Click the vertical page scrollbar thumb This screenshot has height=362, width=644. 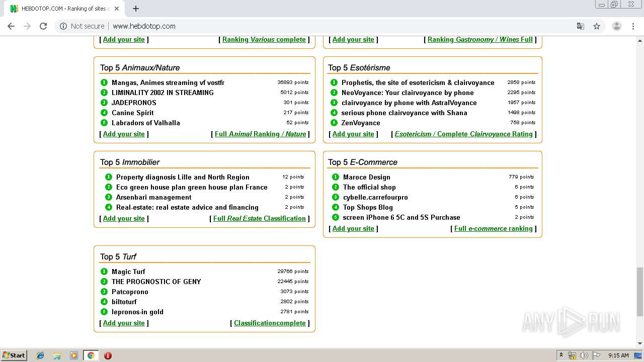(639, 292)
